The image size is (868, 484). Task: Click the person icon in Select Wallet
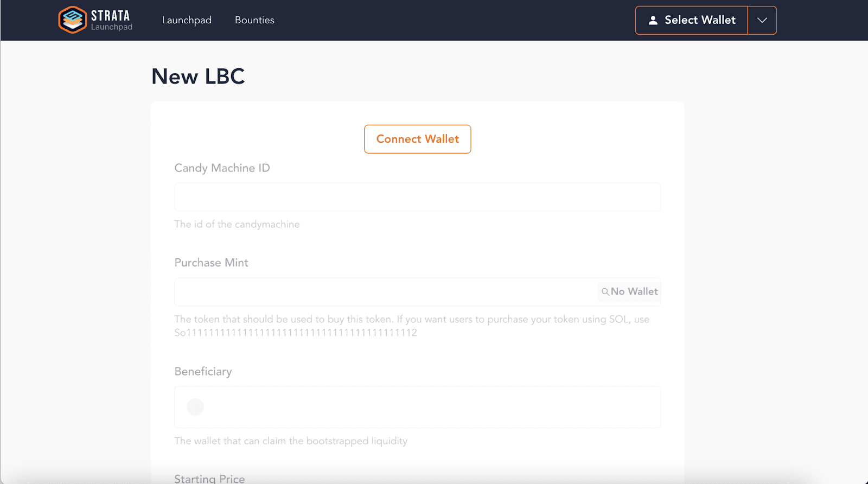pyautogui.click(x=653, y=20)
